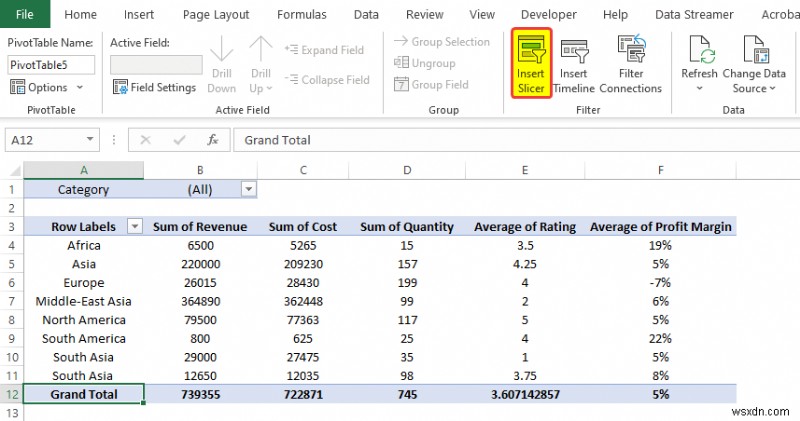Open the Name Box dropdown arrow

[90, 139]
